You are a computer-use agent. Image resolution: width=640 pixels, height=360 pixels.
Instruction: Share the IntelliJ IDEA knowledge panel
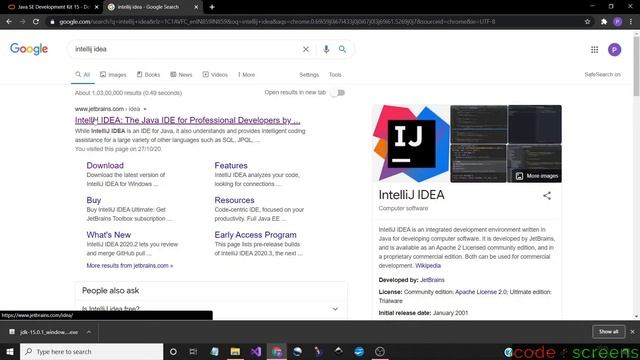[547, 196]
